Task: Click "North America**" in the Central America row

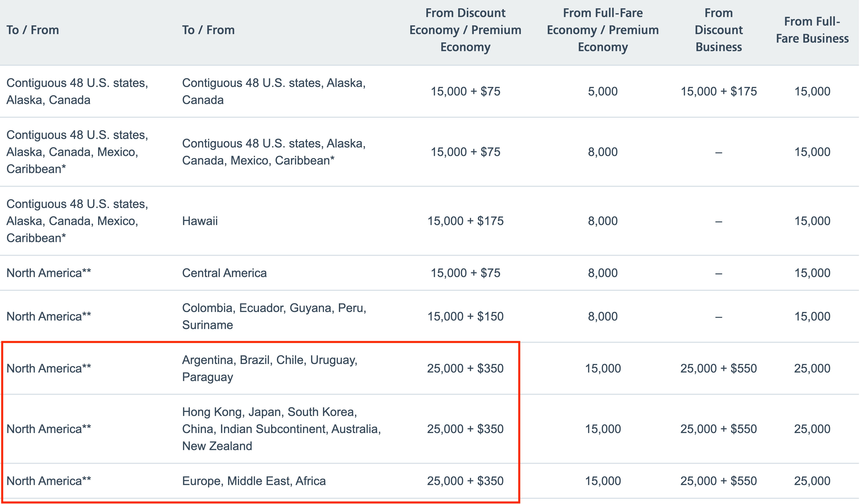Action: (49, 273)
